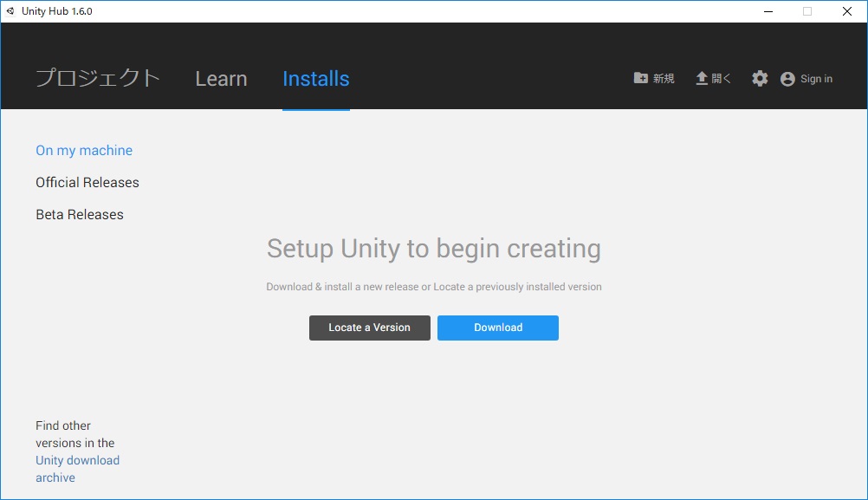Close the Unity Hub window
Screen dimensions: 868x500
pos(847,11)
